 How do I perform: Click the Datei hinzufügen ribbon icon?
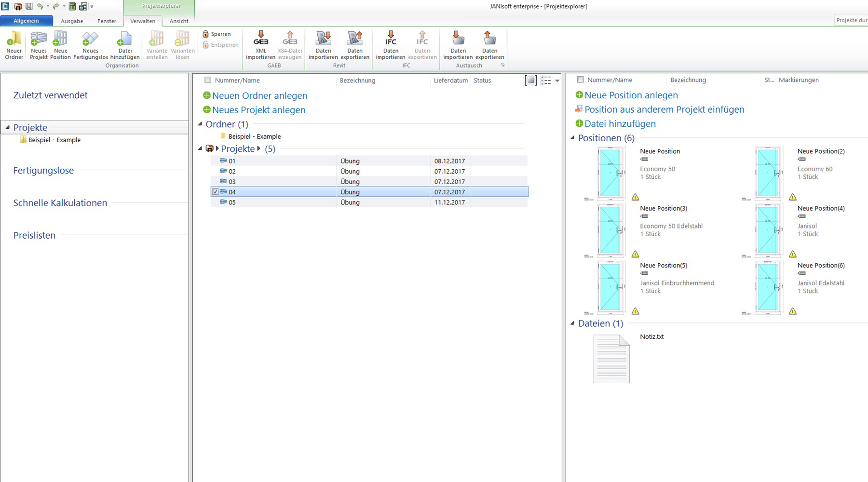coord(125,39)
